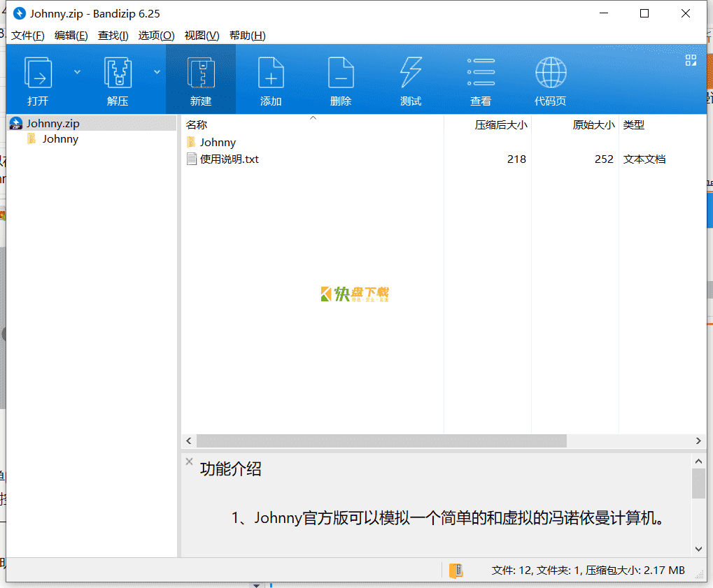713x588 pixels.
Task: Click the 打开 (Open) toolbar icon
Action: pyautogui.click(x=38, y=73)
